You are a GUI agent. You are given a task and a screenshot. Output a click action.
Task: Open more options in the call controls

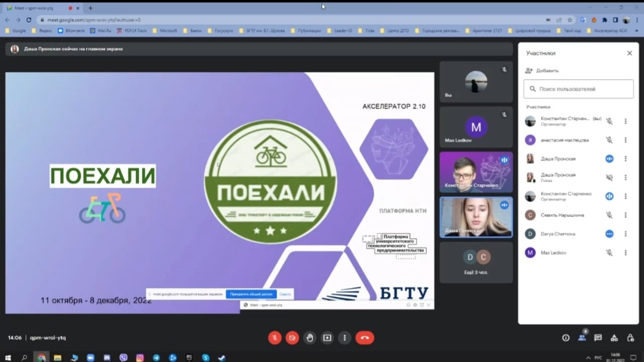point(344,338)
